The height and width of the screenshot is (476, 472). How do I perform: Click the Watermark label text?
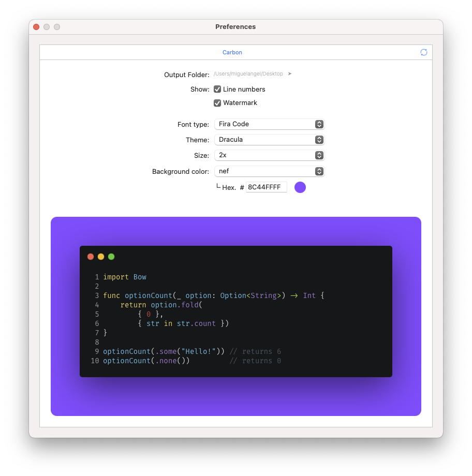pyautogui.click(x=240, y=103)
